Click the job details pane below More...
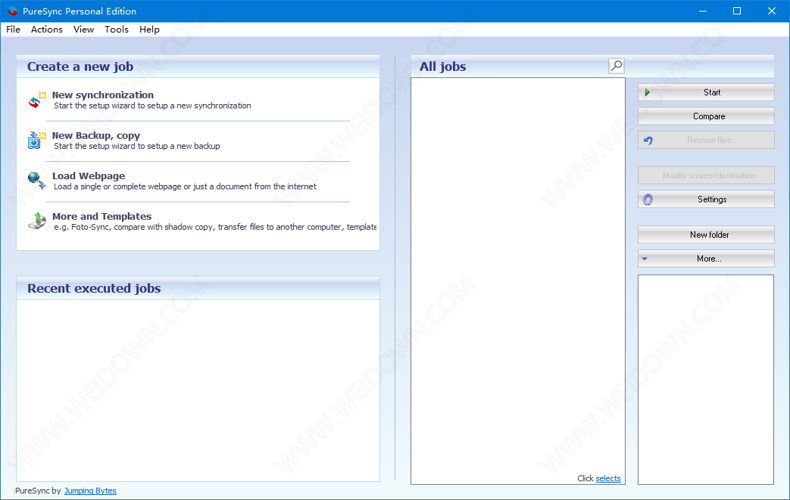 (706, 380)
